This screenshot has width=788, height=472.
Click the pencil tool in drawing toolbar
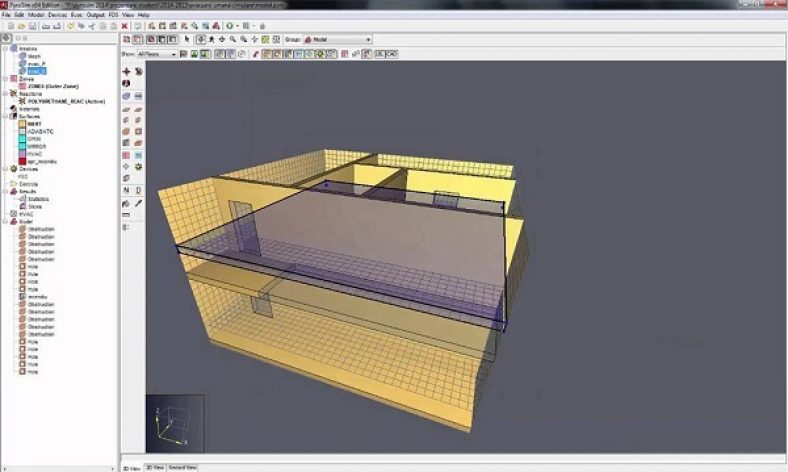click(x=138, y=203)
